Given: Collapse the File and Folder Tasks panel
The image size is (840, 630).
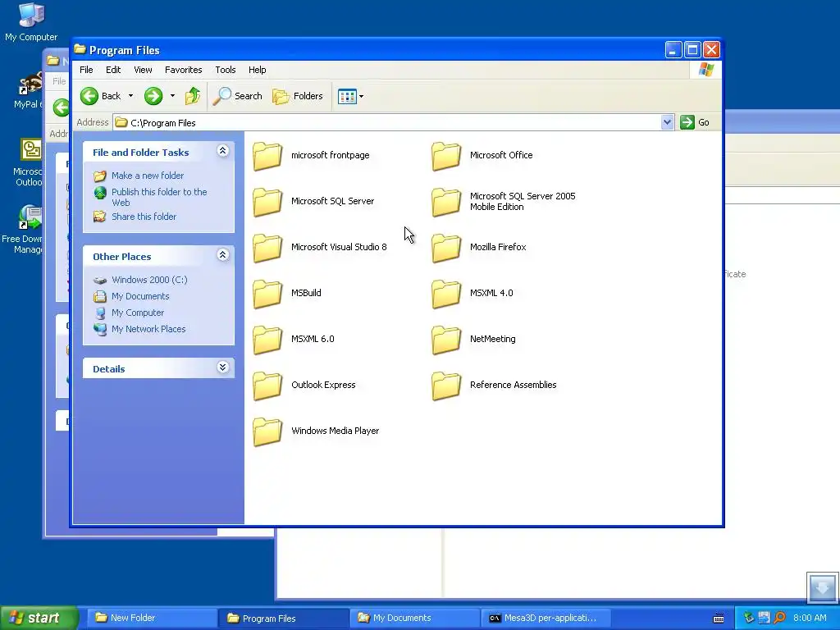Looking at the screenshot, I should pyautogui.click(x=223, y=151).
